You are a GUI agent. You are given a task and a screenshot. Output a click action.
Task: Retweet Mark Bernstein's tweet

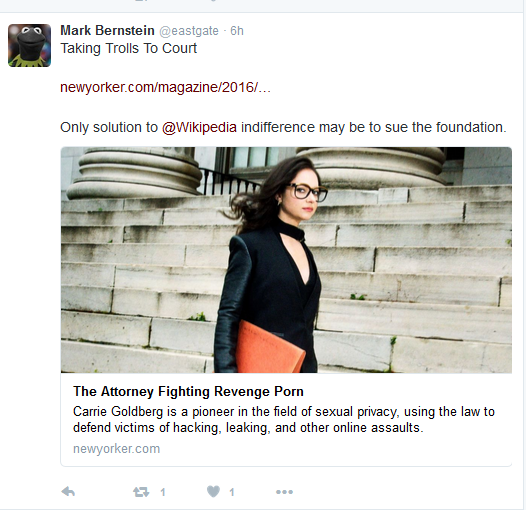coord(141,492)
